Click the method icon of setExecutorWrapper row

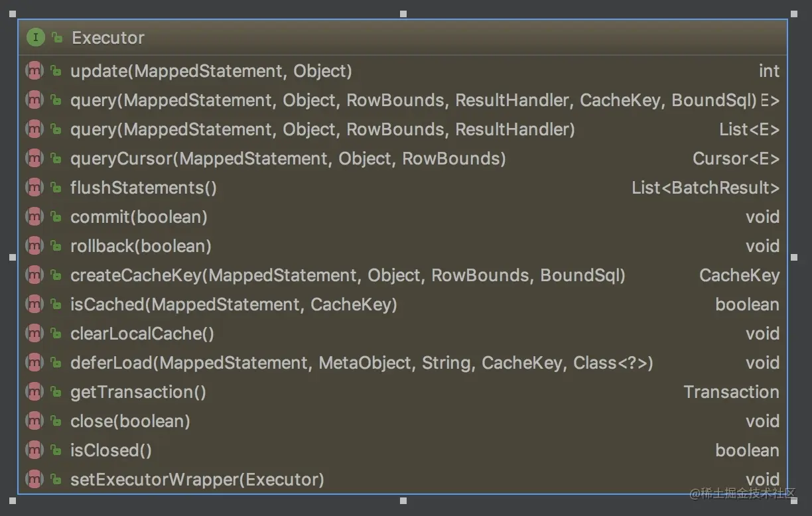(34, 480)
